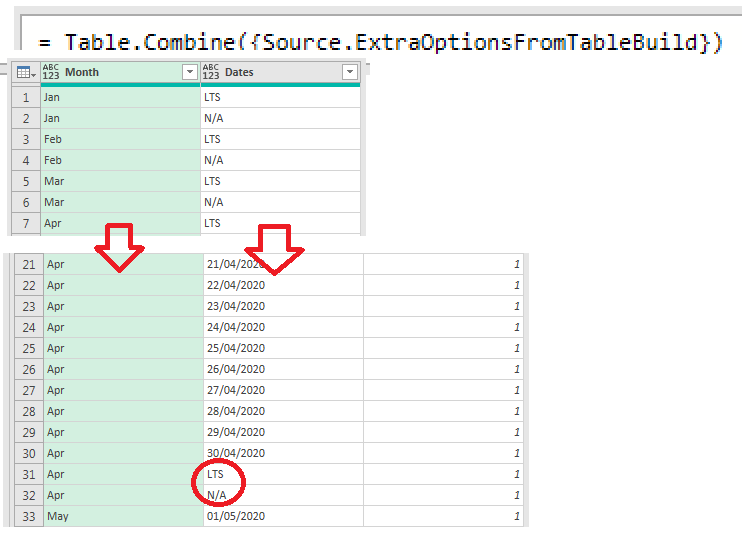This screenshot has width=753, height=533.
Task: Click the Dates column data type icon
Action: click(x=211, y=73)
